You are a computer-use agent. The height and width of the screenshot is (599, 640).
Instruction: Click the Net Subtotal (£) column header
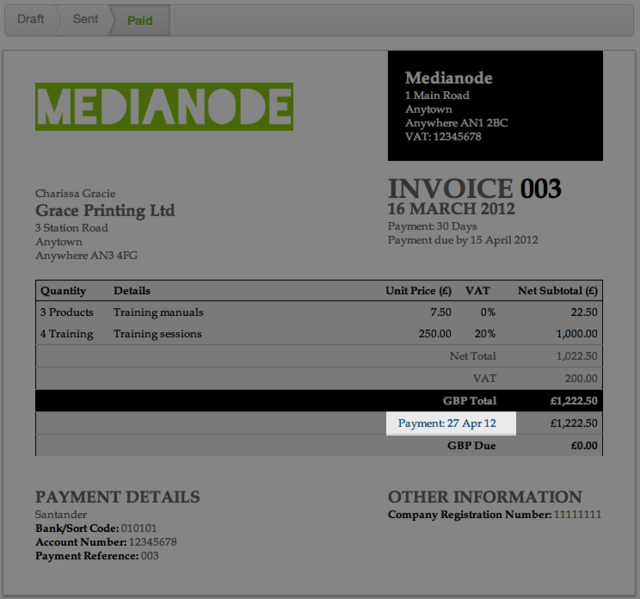tap(557, 291)
